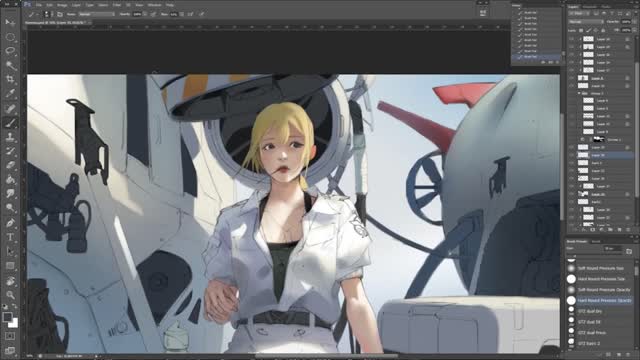Add new adjustment layer from Layers panel
This screenshot has width=640, height=360.
pos(602,230)
